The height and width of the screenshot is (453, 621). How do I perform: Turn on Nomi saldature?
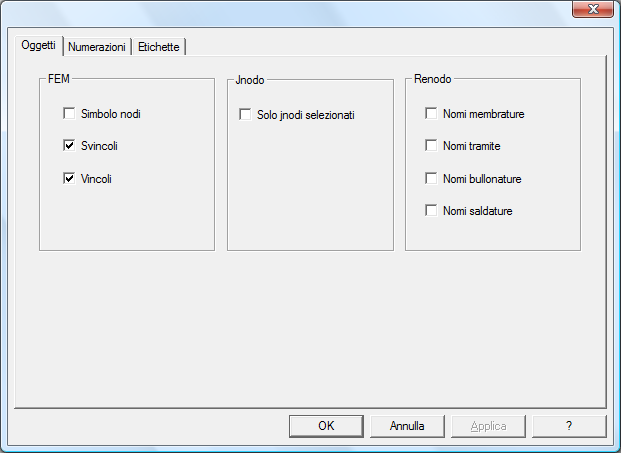tap(431, 211)
